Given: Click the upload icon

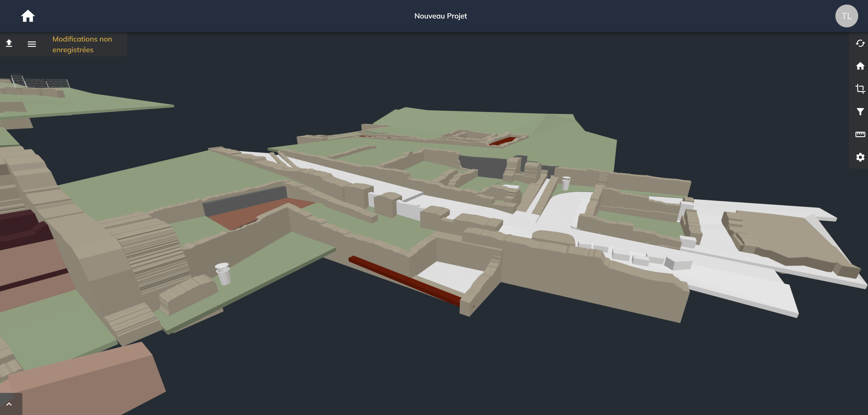Looking at the screenshot, I should pyautogui.click(x=9, y=44).
